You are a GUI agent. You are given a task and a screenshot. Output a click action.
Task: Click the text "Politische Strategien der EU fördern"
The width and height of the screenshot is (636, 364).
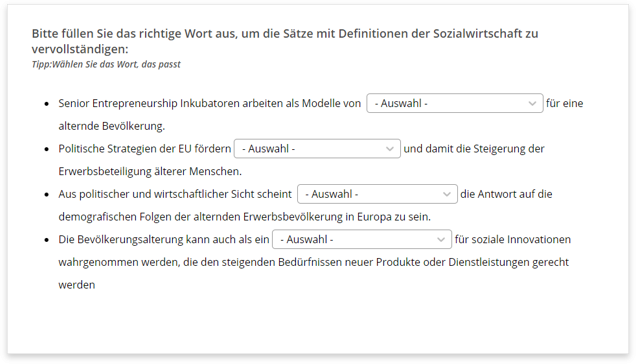coord(145,149)
